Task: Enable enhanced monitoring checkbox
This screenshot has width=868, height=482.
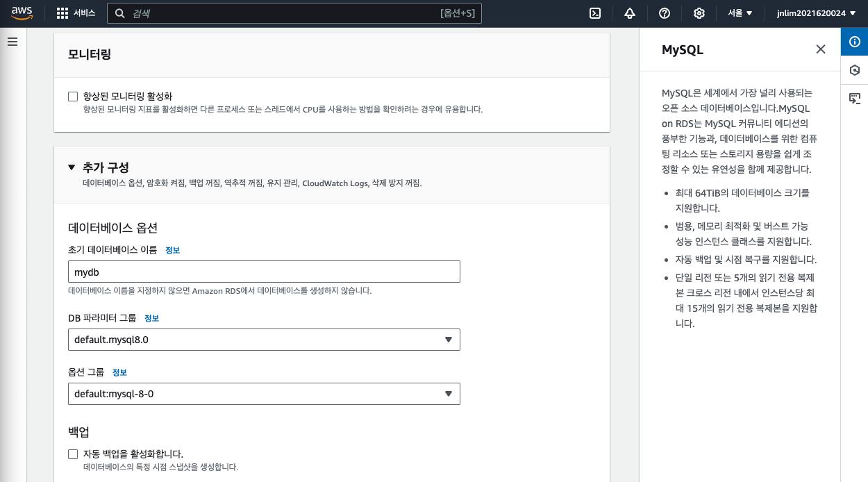Action: (x=73, y=97)
